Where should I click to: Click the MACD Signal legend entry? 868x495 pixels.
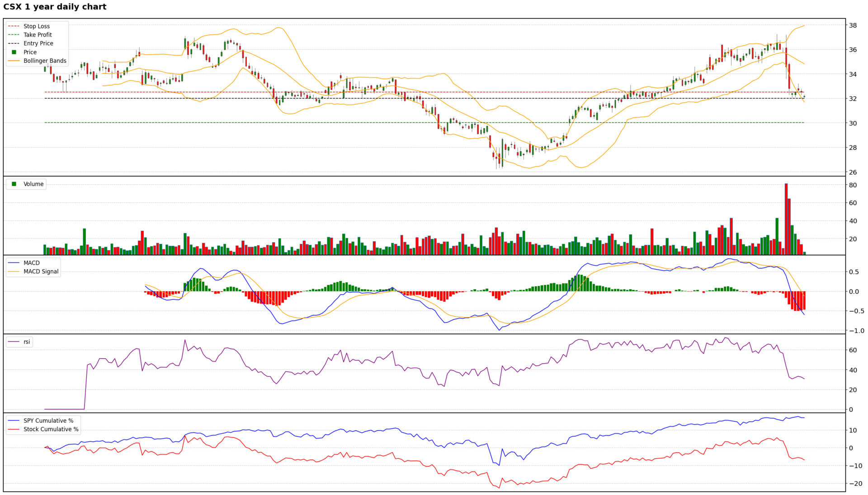tap(41, 271)
